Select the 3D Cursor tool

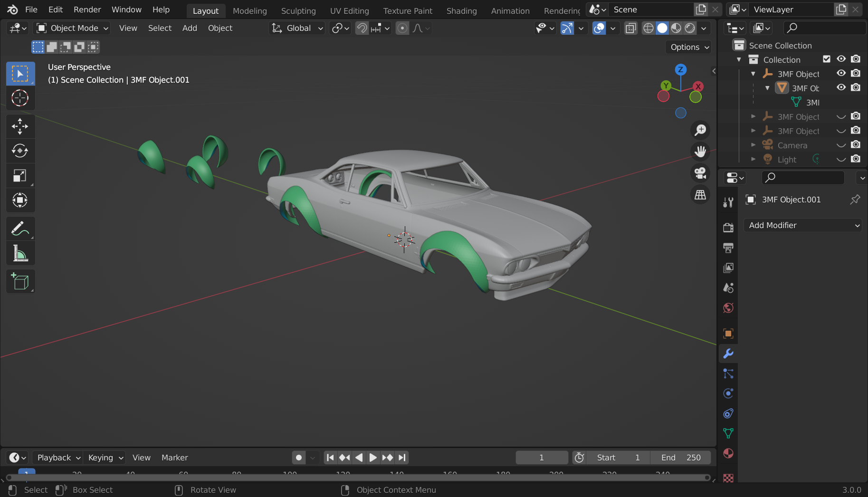click(x=20, y=98)
